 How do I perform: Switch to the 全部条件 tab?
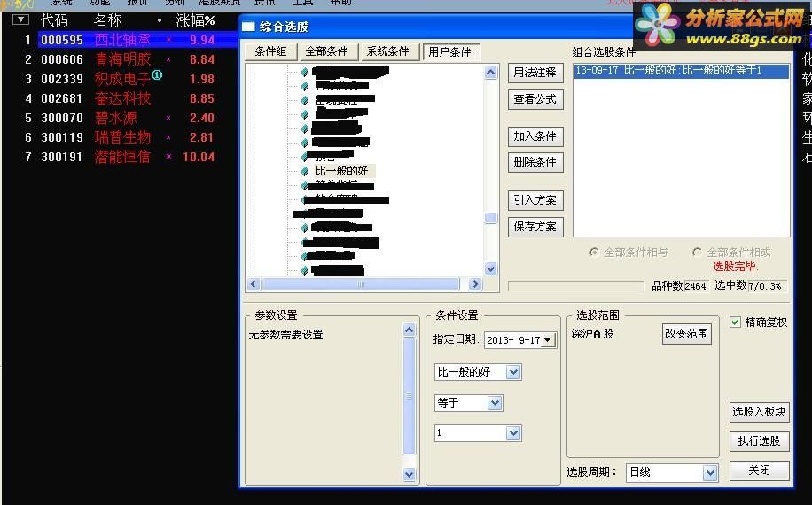pyautogui.click(x=327, y=51)
